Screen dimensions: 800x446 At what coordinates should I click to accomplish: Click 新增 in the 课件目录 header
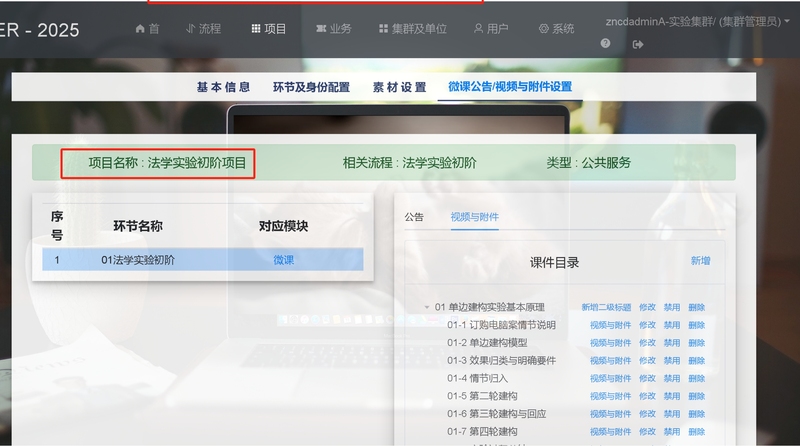pyautogui.click(x=701, y=261)
